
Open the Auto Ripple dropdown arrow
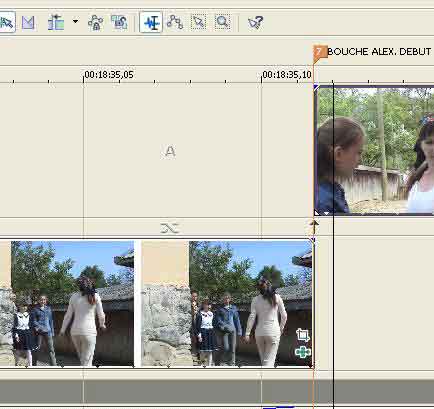click(76, 22)
